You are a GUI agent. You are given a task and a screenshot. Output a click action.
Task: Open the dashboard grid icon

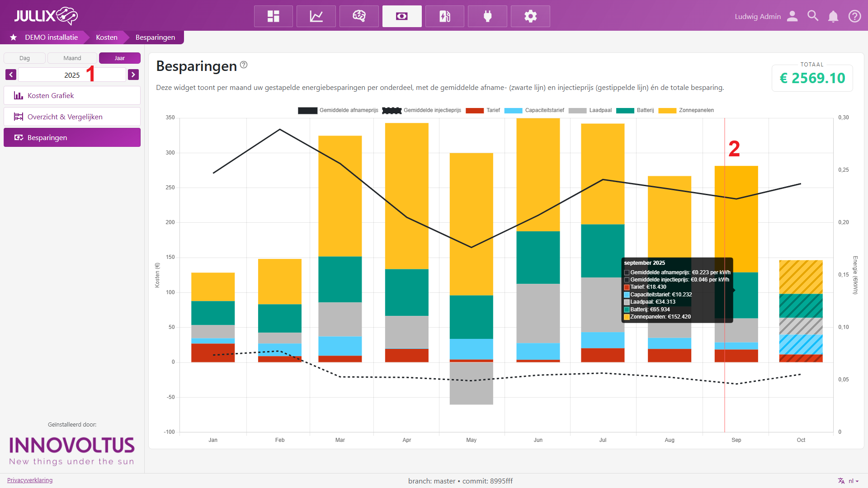(x=273, y=16)
